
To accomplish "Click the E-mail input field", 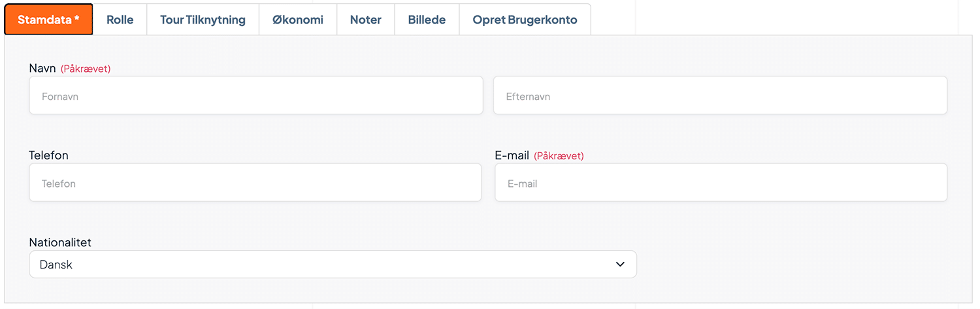I will [721, 183].
